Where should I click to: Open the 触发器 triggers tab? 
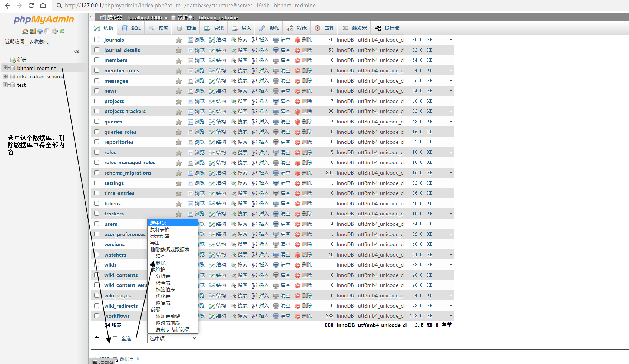click(355, 28)
